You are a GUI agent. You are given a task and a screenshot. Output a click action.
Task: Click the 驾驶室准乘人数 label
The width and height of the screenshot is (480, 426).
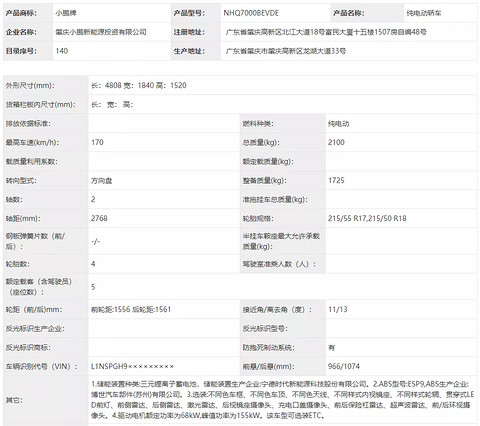coord(279,264)
